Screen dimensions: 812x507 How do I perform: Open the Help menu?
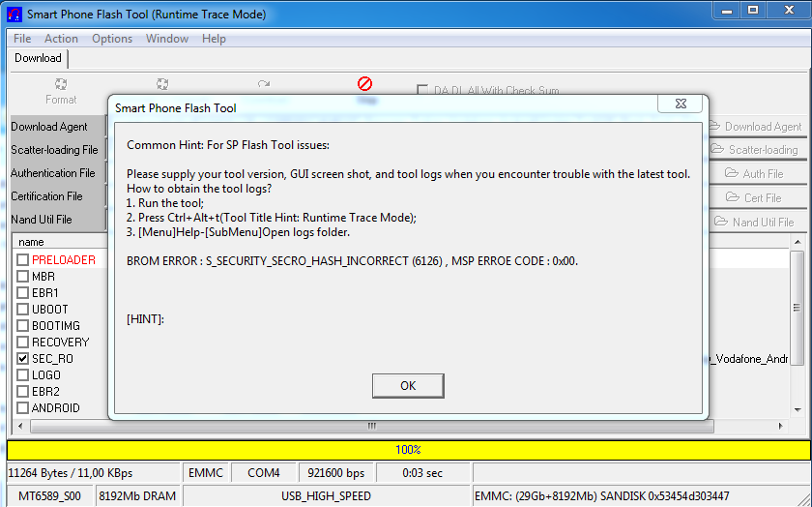[214, 39]
